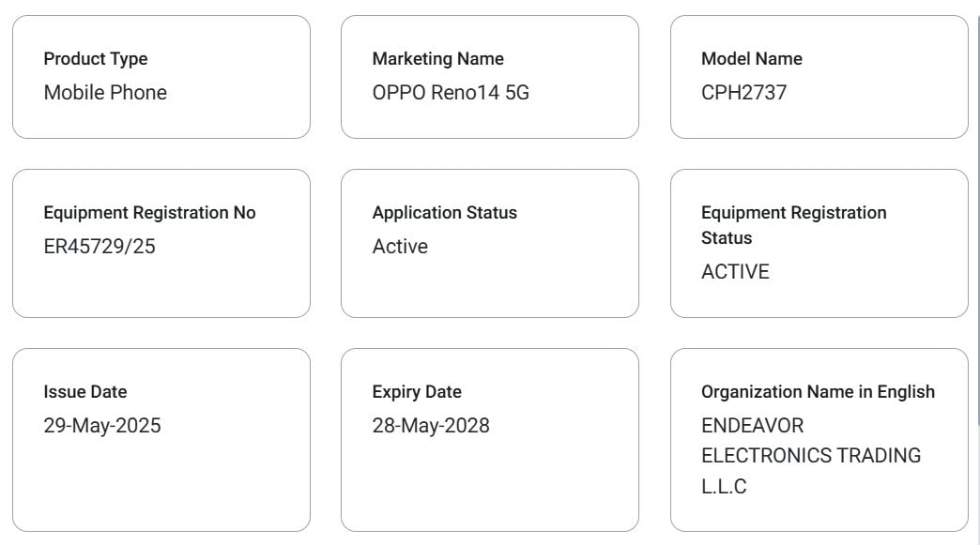980x545 pixels.
Task: Select registration number ER45729/25
Action: [x=100, y=246]
